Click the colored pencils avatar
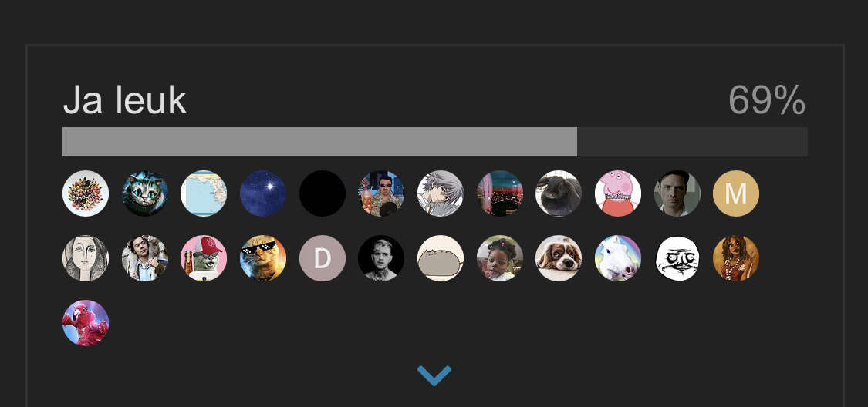Viewport: 868px width, 407px height. [x=86, y=193]
